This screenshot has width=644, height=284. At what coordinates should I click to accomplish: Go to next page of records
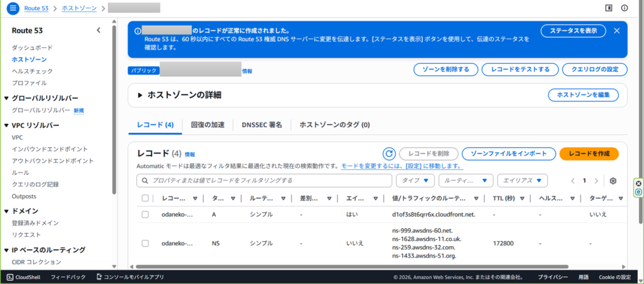[x=597, y=181]
